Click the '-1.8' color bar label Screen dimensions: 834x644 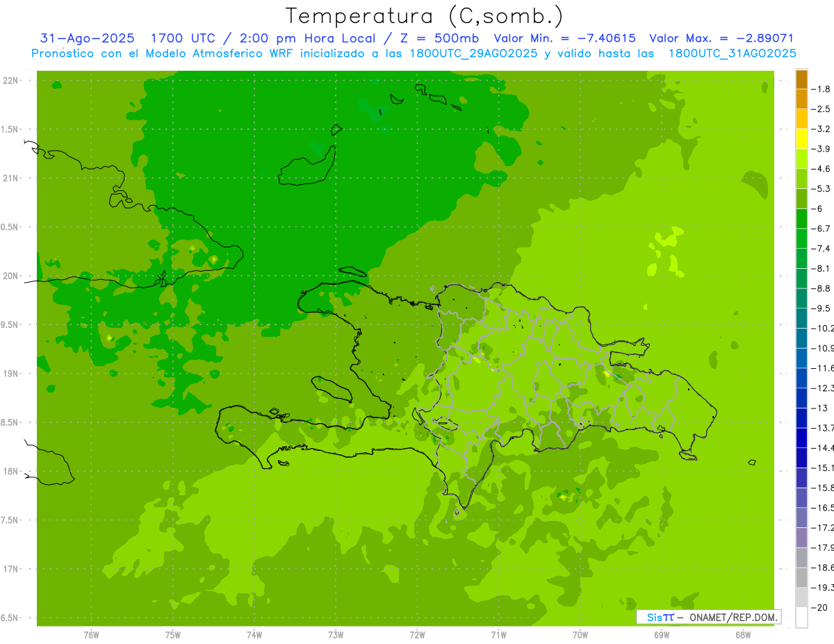[821, 89]
